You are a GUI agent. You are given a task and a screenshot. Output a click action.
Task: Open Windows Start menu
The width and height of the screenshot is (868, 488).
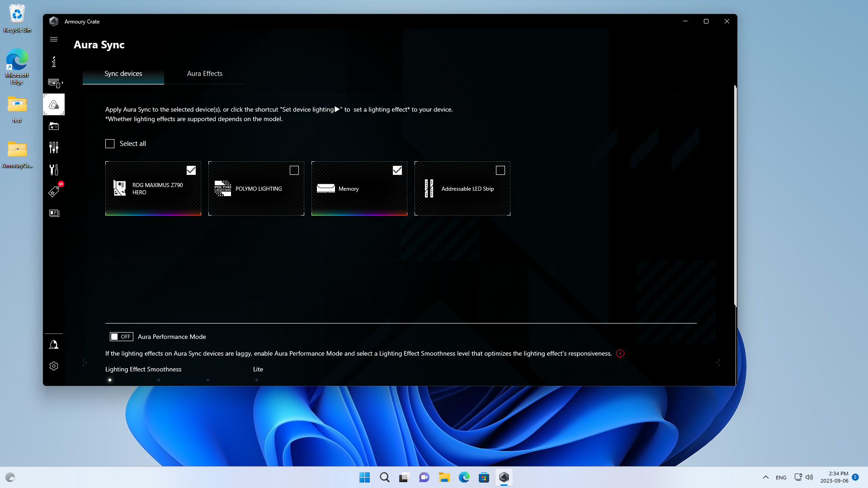tap(364, 477)
